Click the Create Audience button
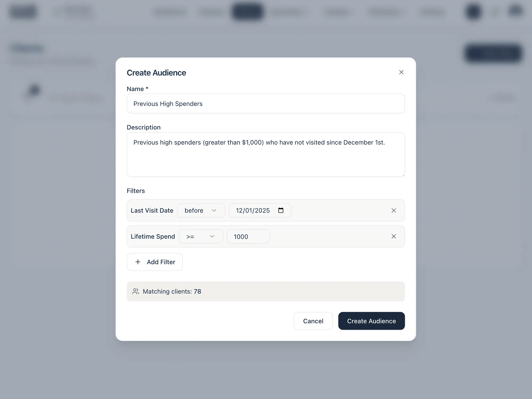This screenshot has height=399, width=532. click(371, 321)
